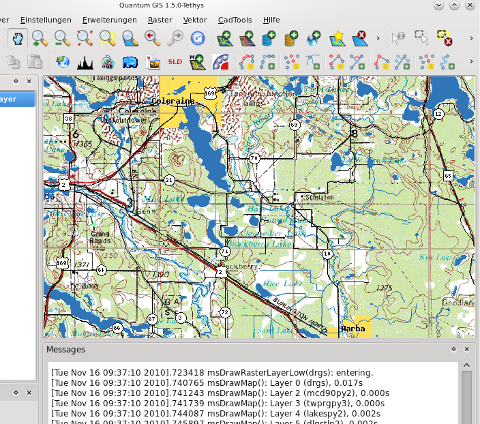Go back with the Zoom Last icon
The image size is (480, 424).
pos(152,39)
